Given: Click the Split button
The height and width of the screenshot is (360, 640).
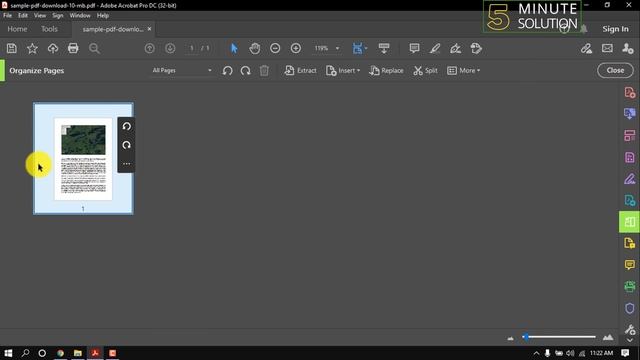Looking at the screenshot, I should pyautogui.click(x=425, y=71).
